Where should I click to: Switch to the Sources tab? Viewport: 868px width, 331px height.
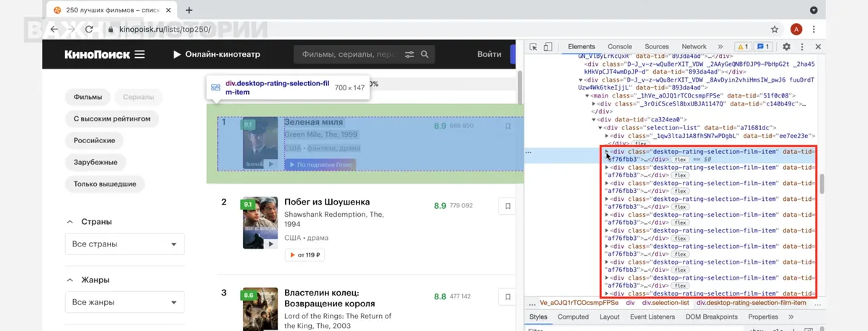pyautogui.click(x=657, y=46)
